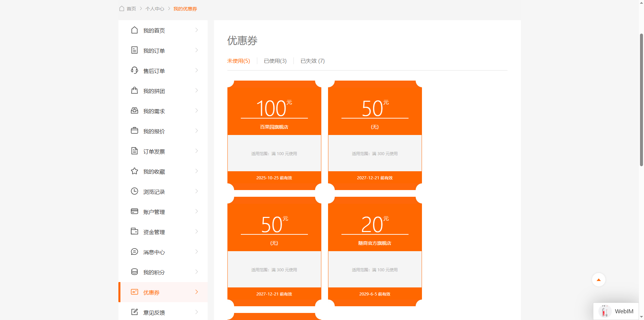The height and width of the screenshot is (320, 644).
Task: Click the 浏览记录 clock icon
Action: click(135, 191)
